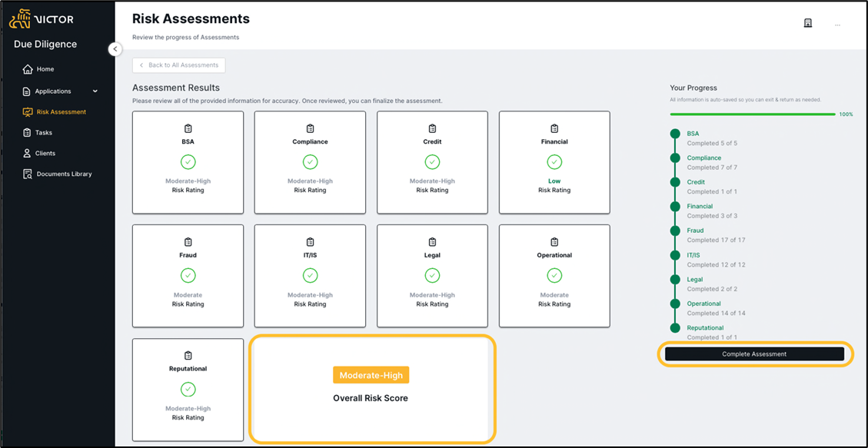Click the Legal card clipboard icon
Screen dimensions: 868x448
coord(432,242)
